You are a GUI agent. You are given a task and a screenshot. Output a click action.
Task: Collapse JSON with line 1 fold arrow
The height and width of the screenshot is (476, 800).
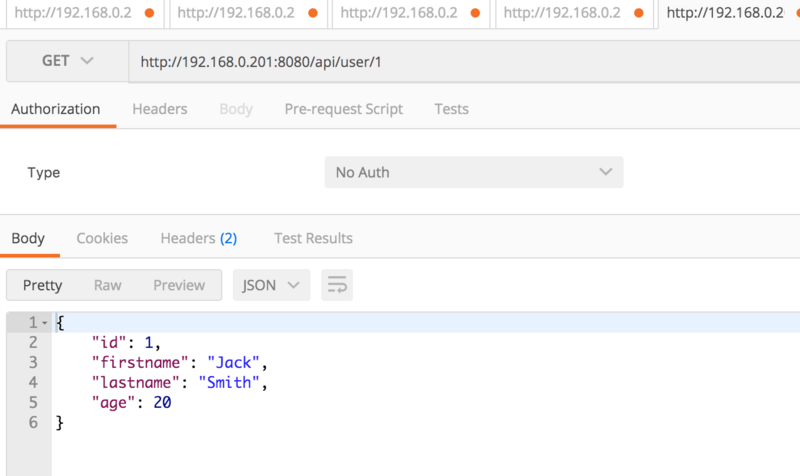coord(44,323)
